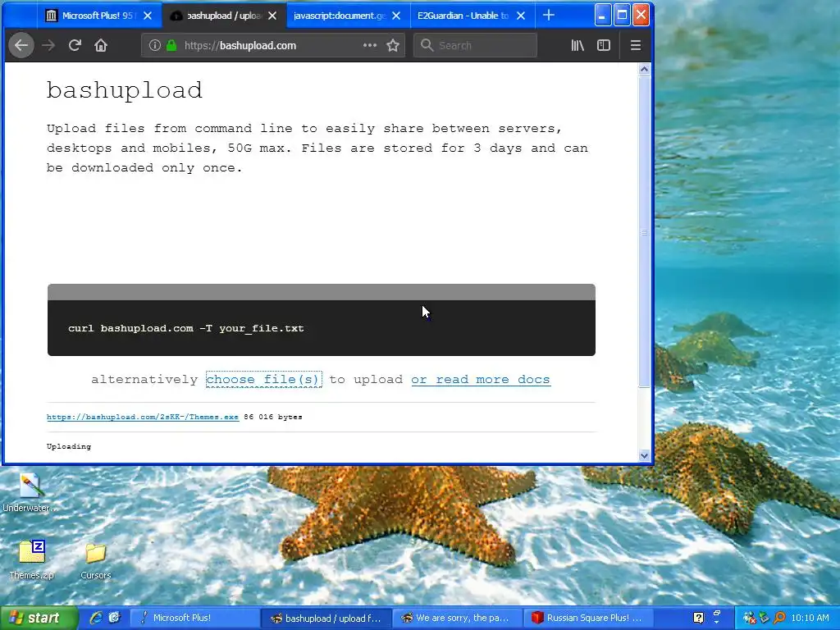Open the browser home page icon
The height and width of the screenshot is (630, 840).
pos(101,46)
